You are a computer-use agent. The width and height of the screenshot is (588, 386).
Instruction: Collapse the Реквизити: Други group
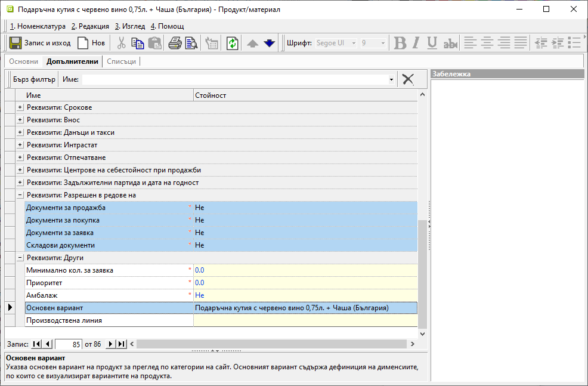pos(20,258)
